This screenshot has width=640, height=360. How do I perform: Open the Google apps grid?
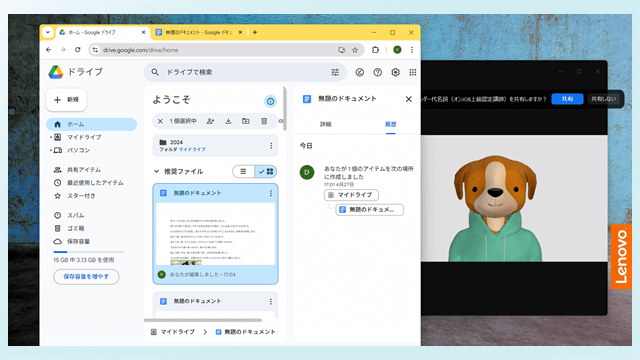pyautogui.click(x=413, y=72)
